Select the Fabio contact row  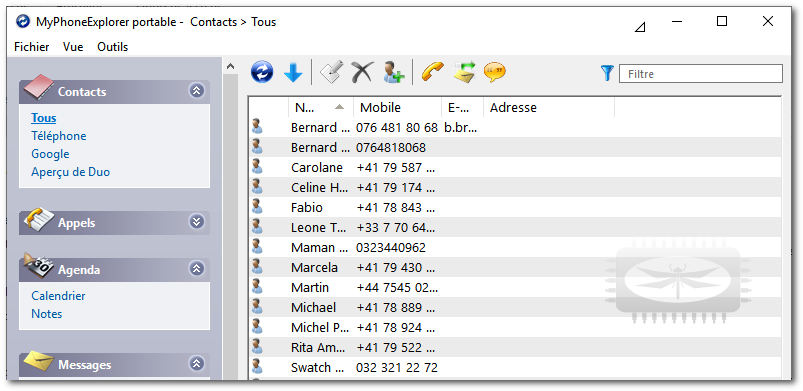(x=515, y=208)
